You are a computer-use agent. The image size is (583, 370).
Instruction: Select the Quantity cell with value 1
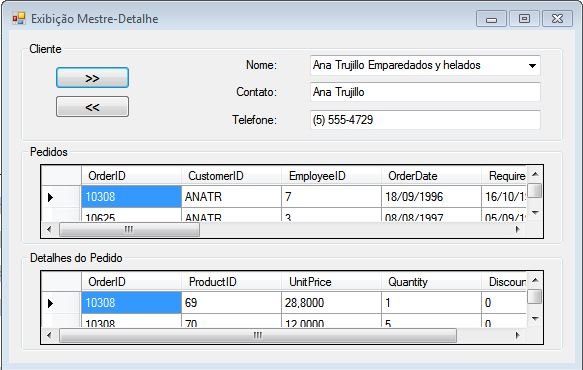pos(431,303)
